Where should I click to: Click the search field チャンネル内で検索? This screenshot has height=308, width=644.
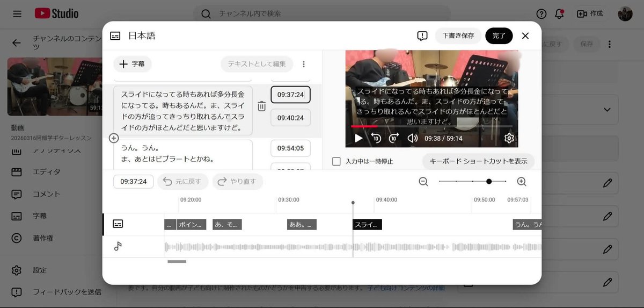click(x=322, y=13)
